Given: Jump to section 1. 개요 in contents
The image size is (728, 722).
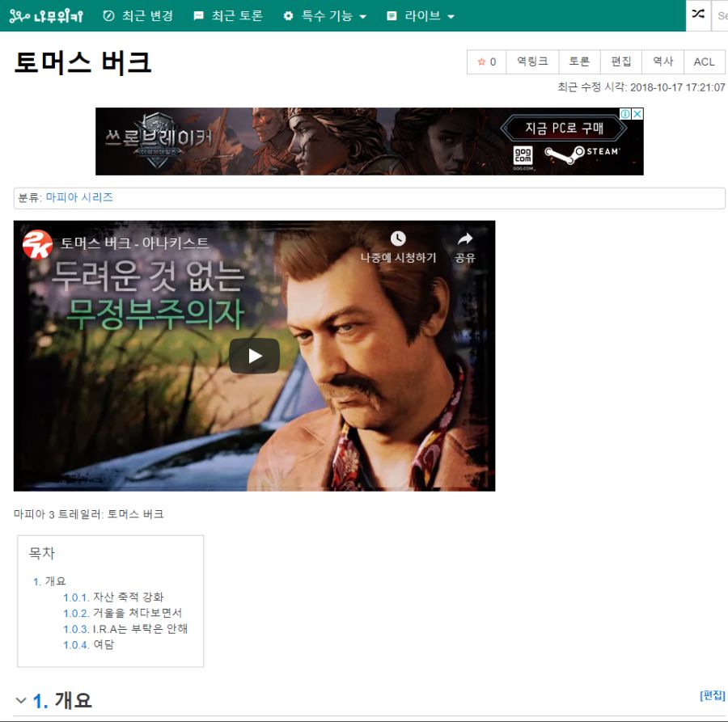Looking at the screenshot, I should click(49, 581).
